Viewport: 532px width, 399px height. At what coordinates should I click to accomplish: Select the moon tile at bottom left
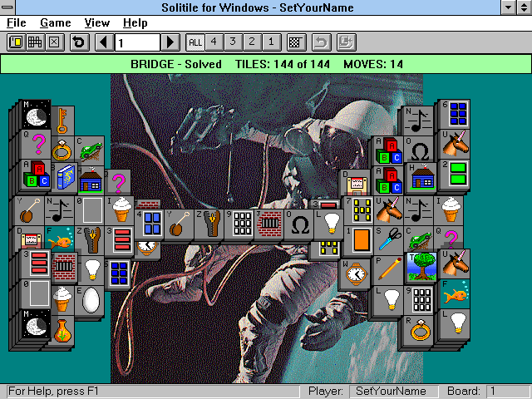36,323
